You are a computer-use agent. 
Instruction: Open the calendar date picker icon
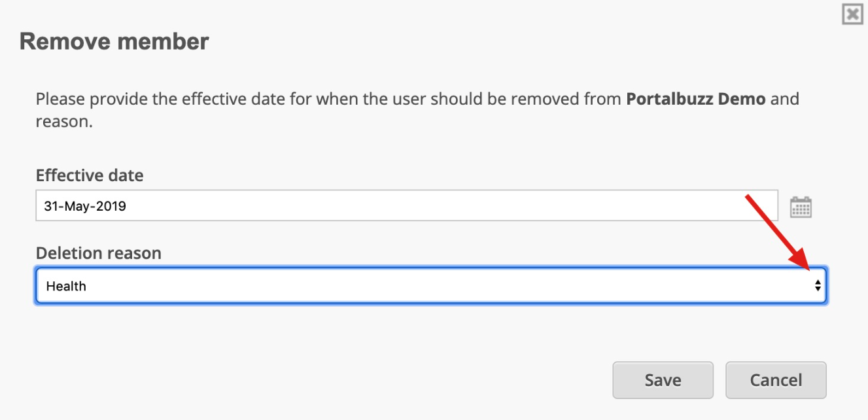click(801, 207)
